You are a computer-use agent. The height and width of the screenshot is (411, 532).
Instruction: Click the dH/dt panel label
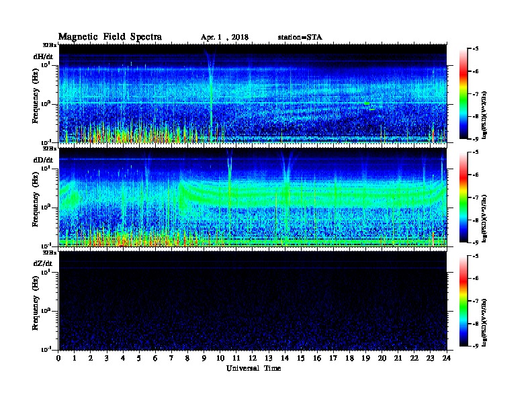(x=43, y=56)
